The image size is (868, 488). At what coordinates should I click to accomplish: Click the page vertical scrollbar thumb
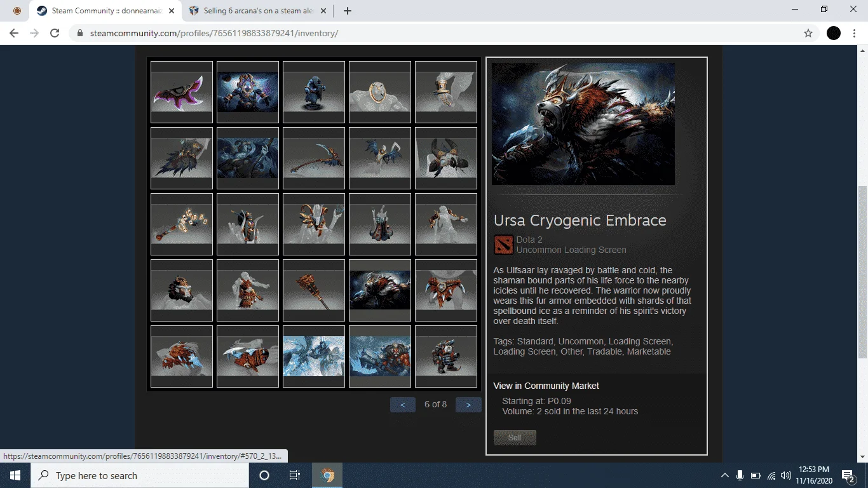862,272
